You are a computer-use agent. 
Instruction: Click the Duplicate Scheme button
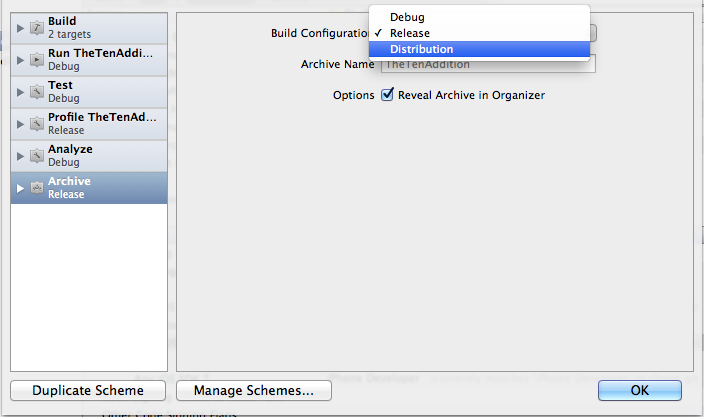coord(88,391)
